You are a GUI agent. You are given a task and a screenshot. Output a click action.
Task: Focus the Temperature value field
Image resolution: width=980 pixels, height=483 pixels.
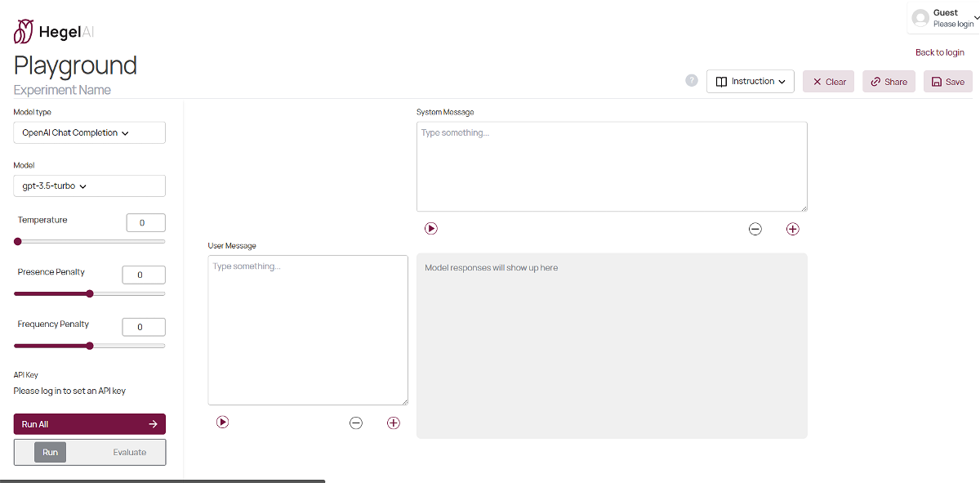click(x=146, y=222)
